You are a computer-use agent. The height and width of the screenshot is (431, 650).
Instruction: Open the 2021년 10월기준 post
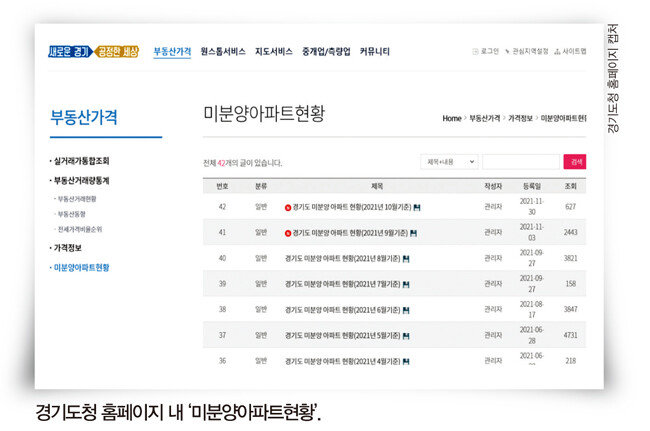[352, 207]
